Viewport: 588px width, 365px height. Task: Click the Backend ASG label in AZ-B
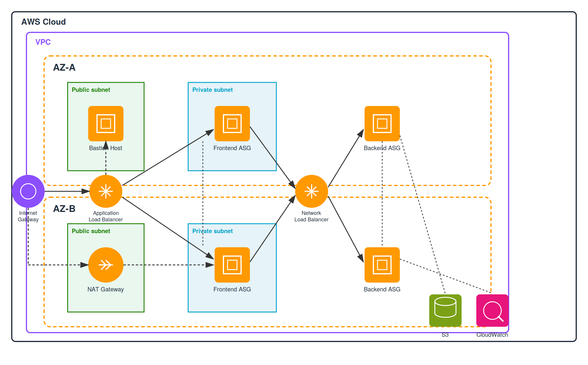coord(382,289)
